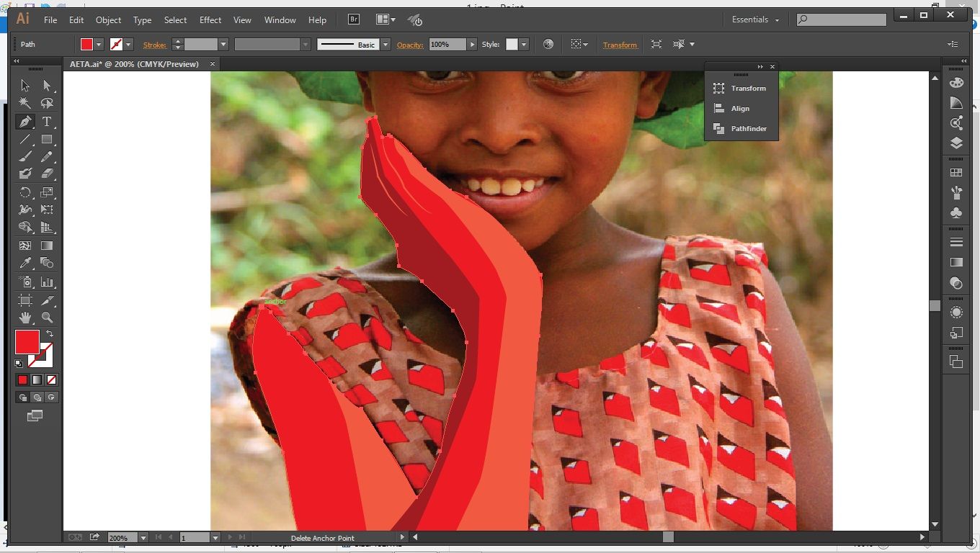Viewport: 980px width, 553px height.
Task: Set paint mode to Color
Action: pyautogui.click(x=22, y=380)
